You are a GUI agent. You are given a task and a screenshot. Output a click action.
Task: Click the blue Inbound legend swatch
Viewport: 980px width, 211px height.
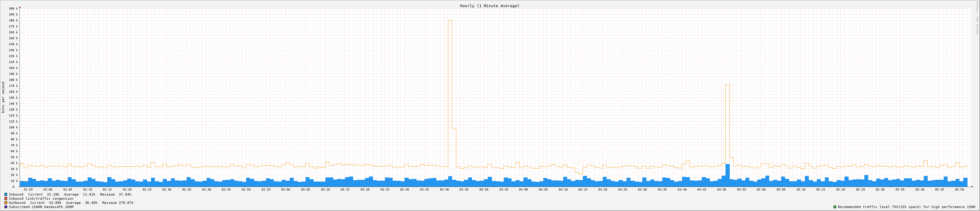pos(6,194)
